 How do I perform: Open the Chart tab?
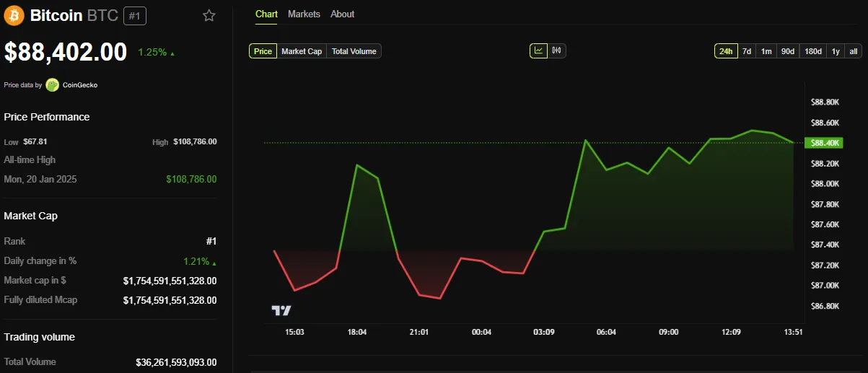(266, 14)
